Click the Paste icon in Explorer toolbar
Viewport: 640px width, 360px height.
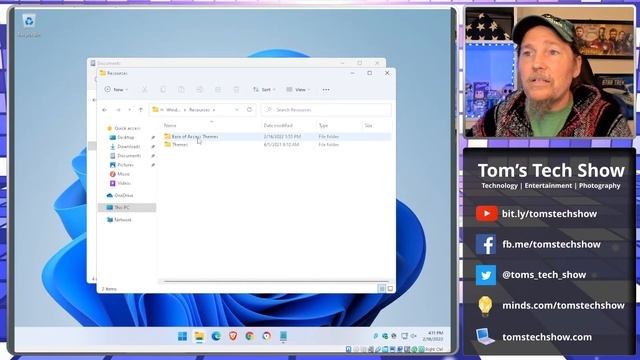181,89
